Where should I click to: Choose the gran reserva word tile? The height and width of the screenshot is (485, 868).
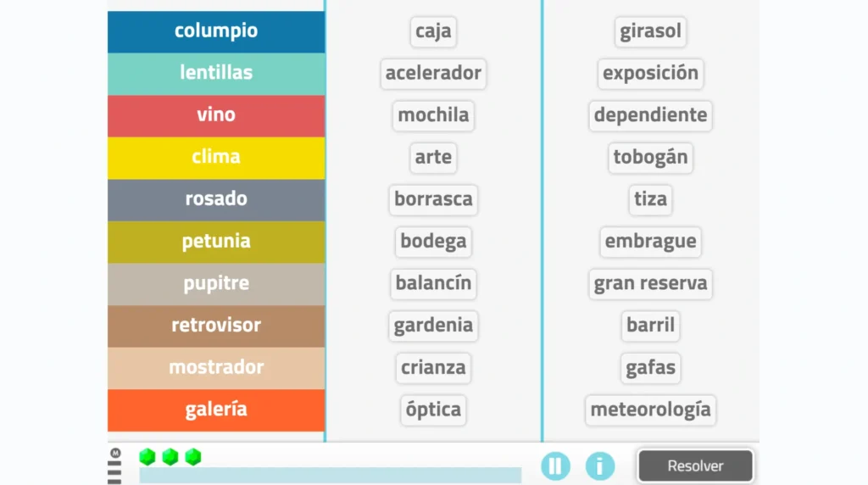[x=650, y=283]
